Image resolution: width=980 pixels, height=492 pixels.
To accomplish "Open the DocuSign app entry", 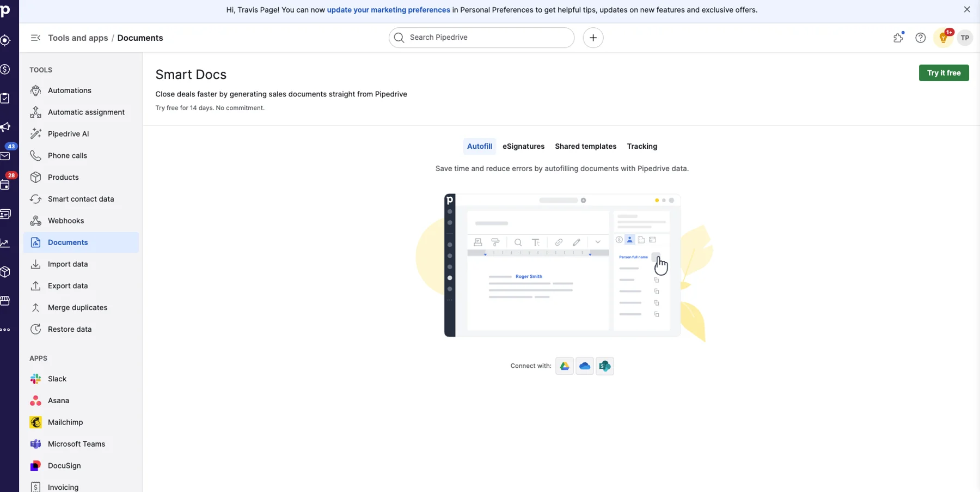I will coord(81,466).
